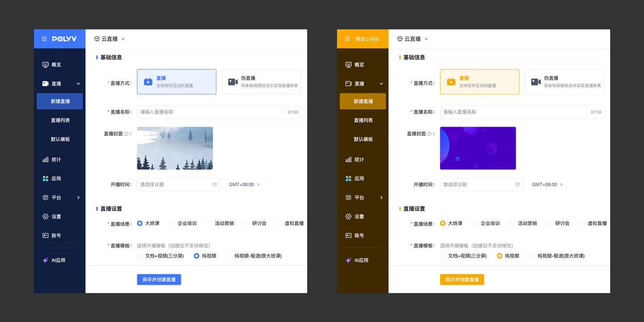Click the calendar icon in the blue panel's date field
644x322 pixels.
(215, 185)
